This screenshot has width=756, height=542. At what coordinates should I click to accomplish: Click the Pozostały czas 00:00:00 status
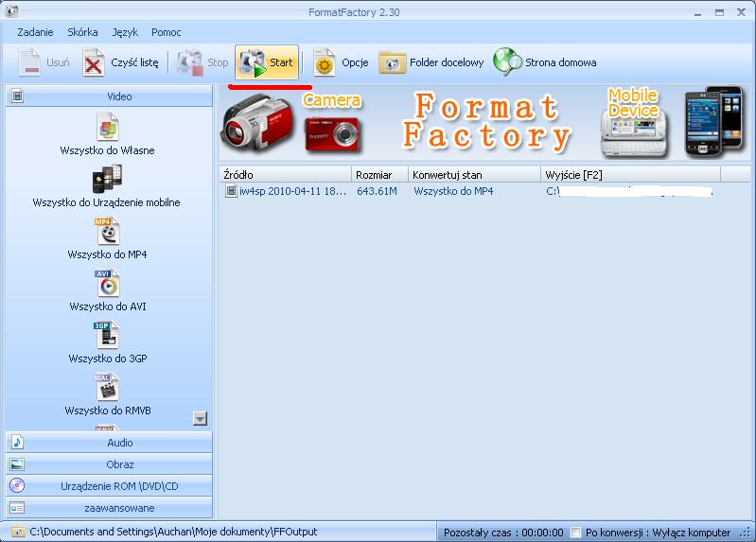coord(503,533)
